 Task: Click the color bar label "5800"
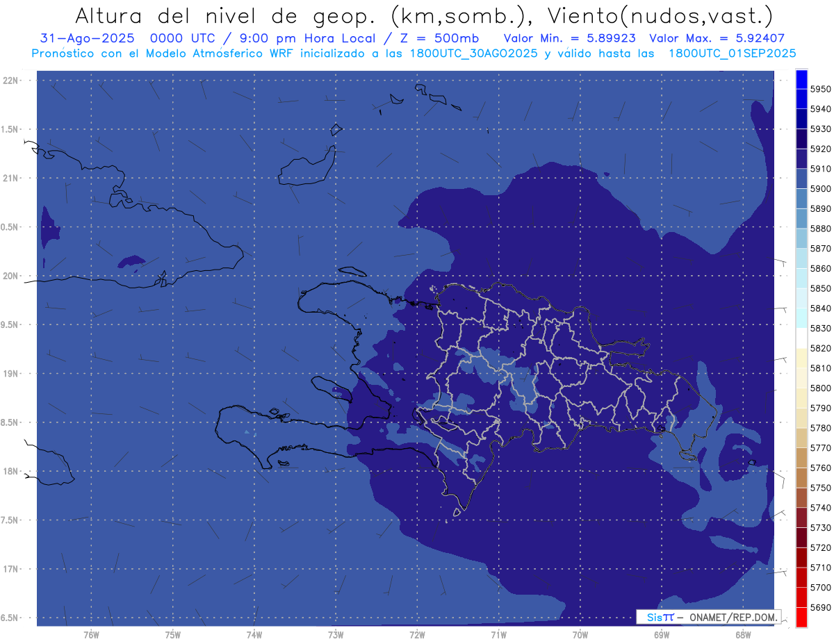point(820,388)
